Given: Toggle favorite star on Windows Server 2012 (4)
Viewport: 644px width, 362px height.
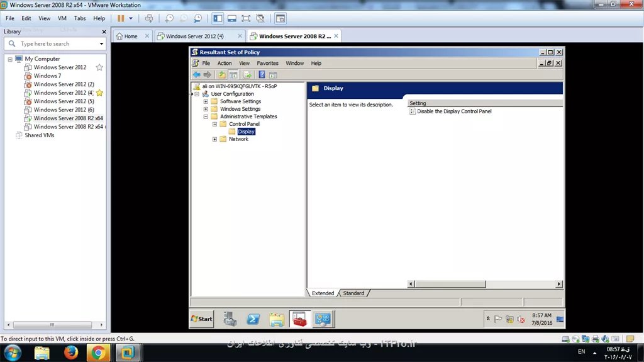Looking at the screenshot, I should (x=99, y=93).
